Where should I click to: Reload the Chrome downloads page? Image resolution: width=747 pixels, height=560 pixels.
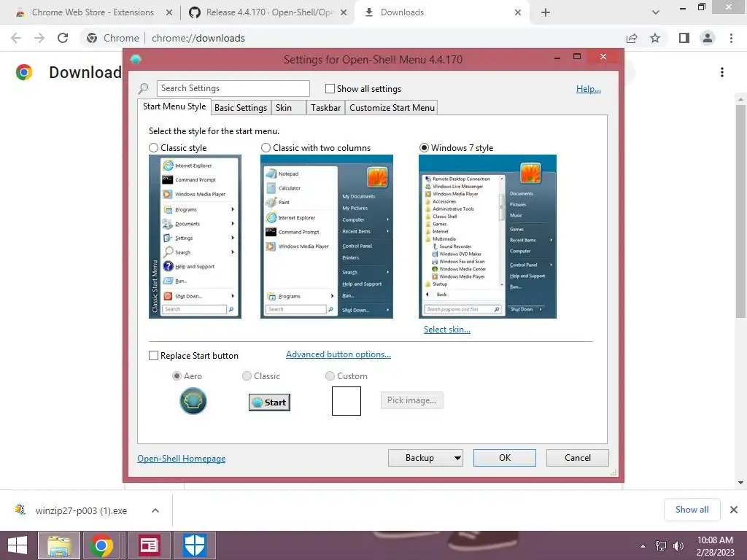63,38
